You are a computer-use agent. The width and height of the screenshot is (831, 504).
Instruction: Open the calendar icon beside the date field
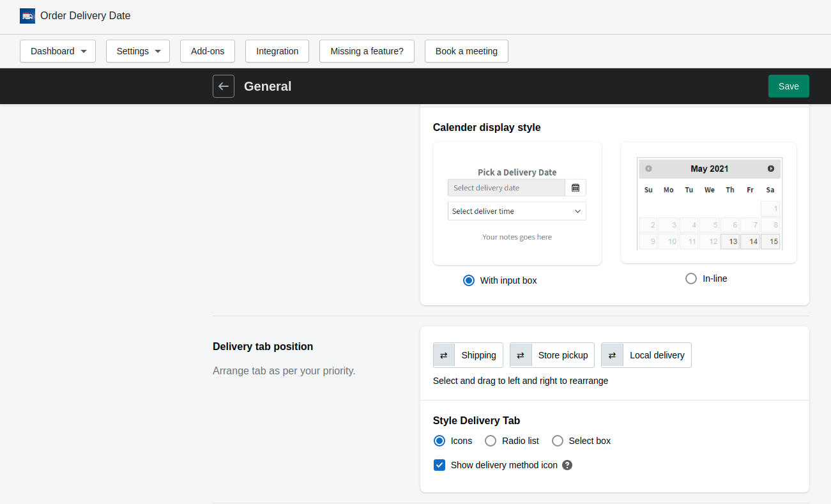coord(576,188)
